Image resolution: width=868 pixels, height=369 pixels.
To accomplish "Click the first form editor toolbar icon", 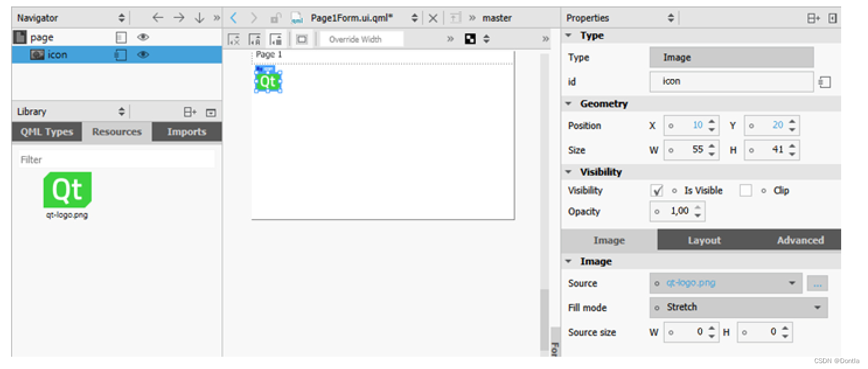I will point(234,39).
